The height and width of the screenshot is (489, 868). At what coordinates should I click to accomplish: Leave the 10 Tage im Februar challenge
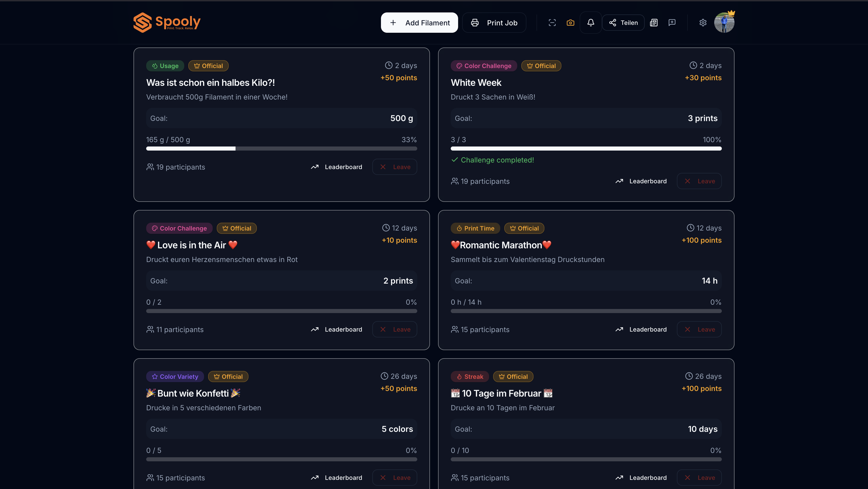[699, 478]
